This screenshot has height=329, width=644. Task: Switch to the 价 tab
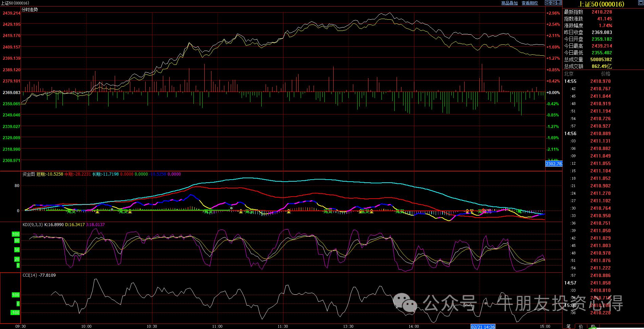581,326
